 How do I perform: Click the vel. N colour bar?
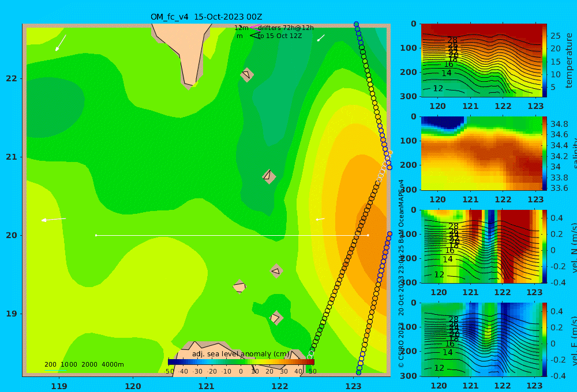[545, 246]
